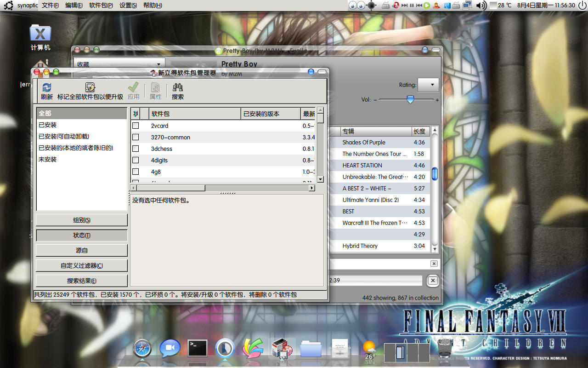Check the 3dchess package checkbox

(136, 149)
